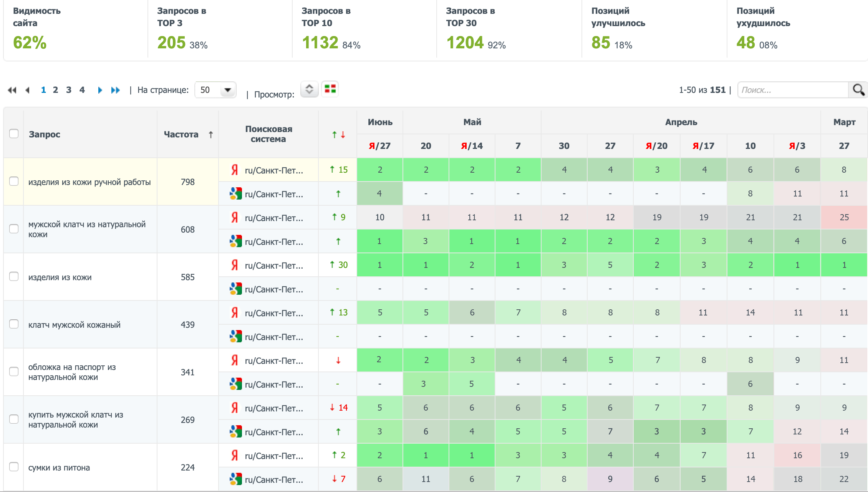
Task: Sort by Частота column arrow
Action: point(210,134)
